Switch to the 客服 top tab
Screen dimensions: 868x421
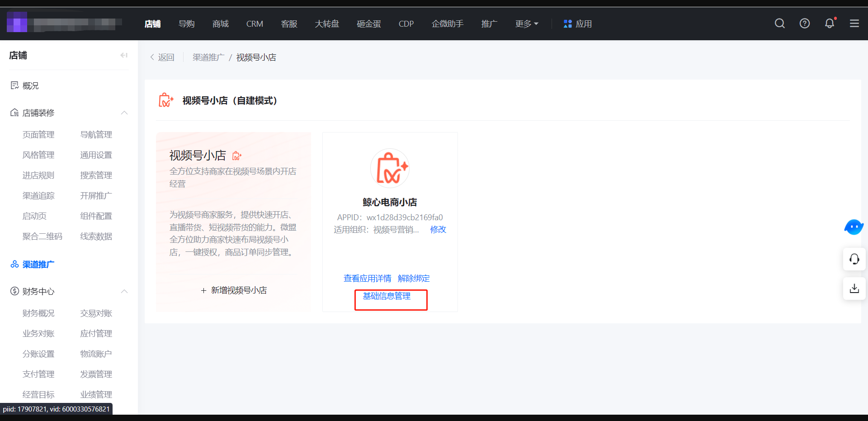pos(289,24)
